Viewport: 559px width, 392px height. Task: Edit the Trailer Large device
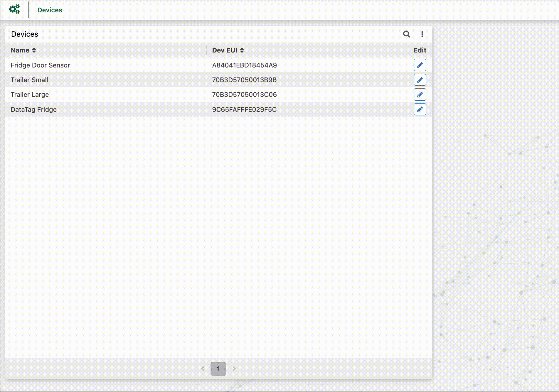[x=420, y=94]
